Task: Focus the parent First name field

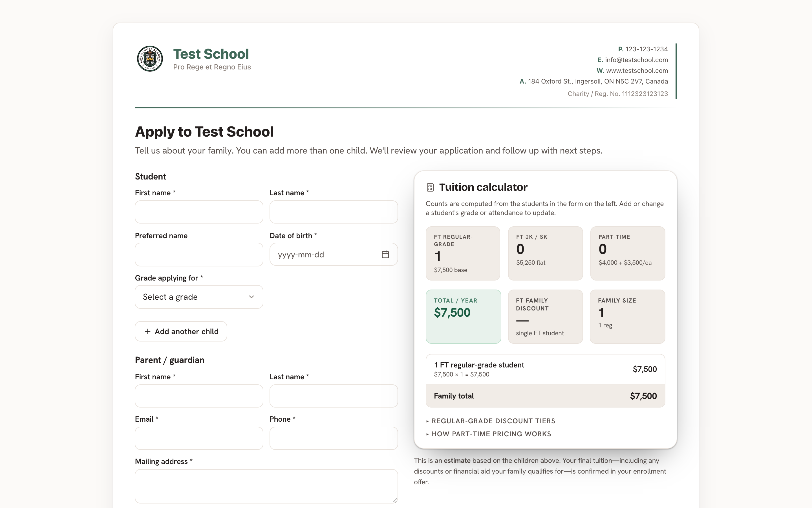Action: (x=199, y=396)
